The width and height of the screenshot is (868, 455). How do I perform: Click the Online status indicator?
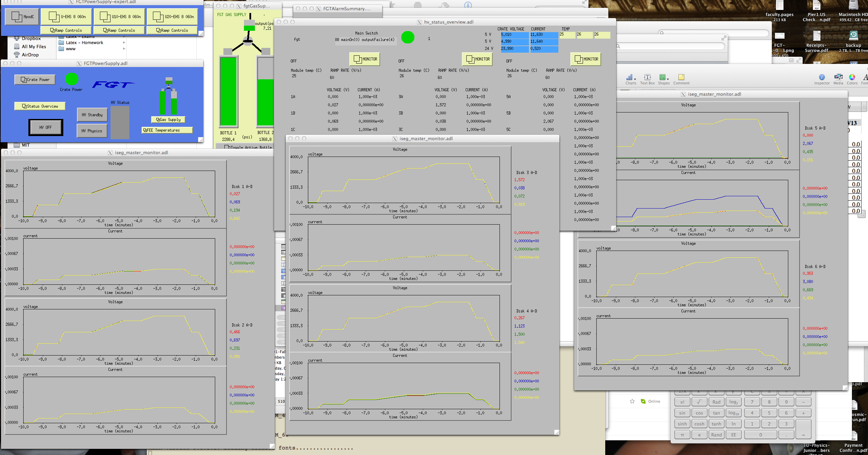pyautogui.click(x=650, y=401)
